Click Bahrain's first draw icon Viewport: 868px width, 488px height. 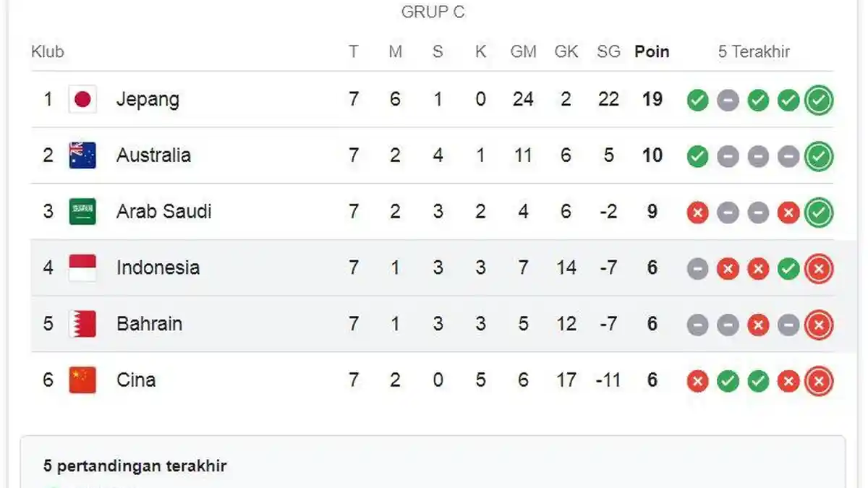(697, 325)
